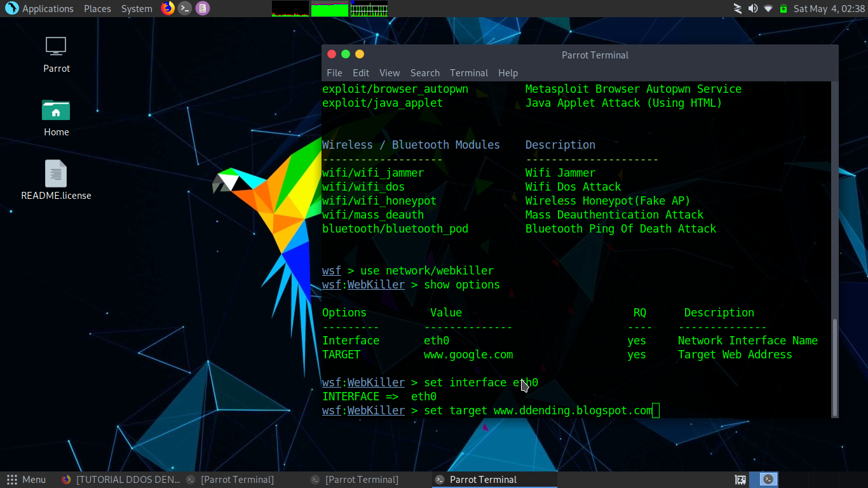The height and width of the screenshot is (488, 868).
Task: Click 'bluetooth/bluetooth_pod' module line
Action: click(395, 229)
